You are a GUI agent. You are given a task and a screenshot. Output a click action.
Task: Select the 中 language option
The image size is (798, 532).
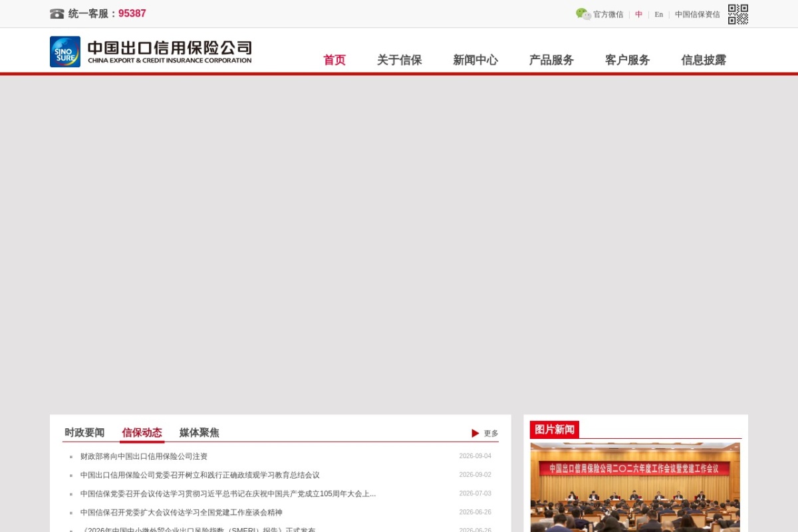point(639,14)
